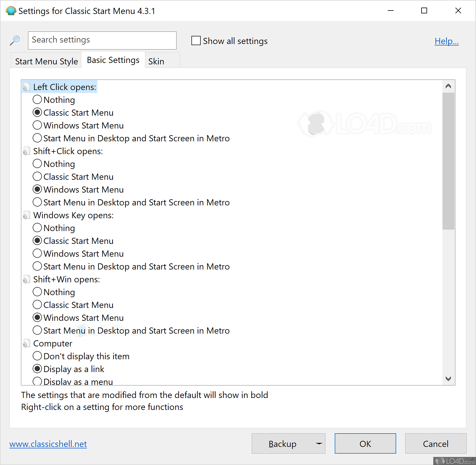Choose Don't display this item for Computer

click(x=37, y=356)
